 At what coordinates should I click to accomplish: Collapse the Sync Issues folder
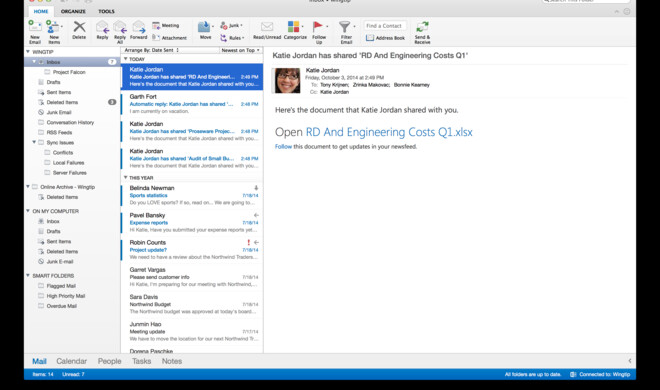pos(34,142)
